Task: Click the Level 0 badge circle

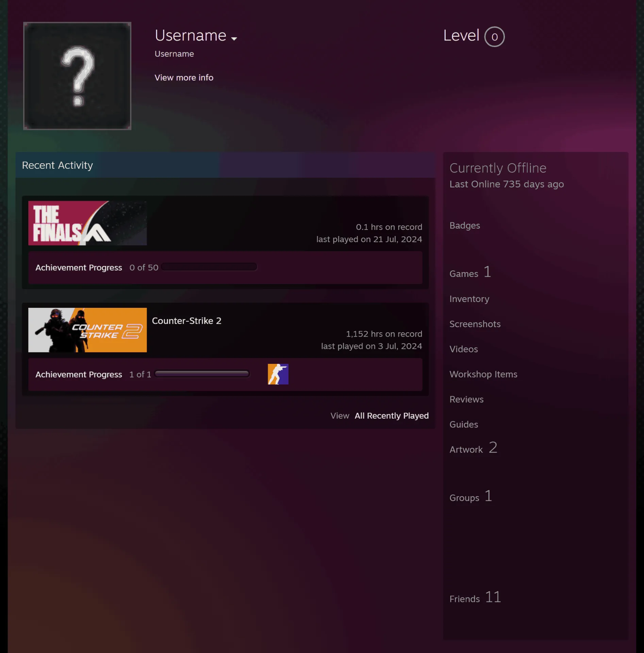Action: pyautogui.click(x=494, y=37)
